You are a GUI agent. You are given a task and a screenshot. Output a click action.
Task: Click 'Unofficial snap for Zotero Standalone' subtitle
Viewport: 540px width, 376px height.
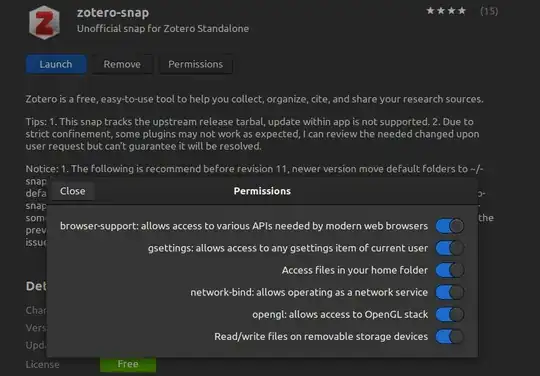tap(163, 29)
